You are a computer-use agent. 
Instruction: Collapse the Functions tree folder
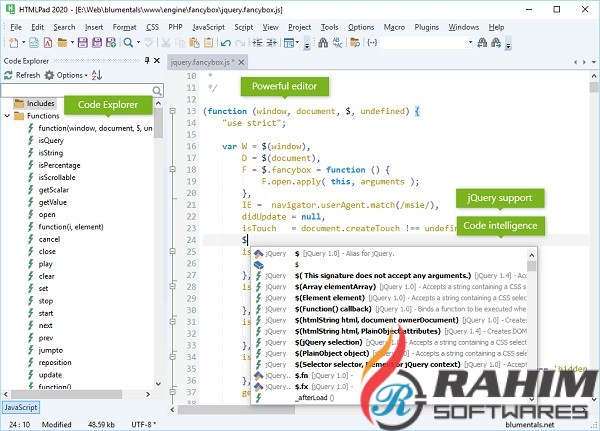[x=7, y=116]
